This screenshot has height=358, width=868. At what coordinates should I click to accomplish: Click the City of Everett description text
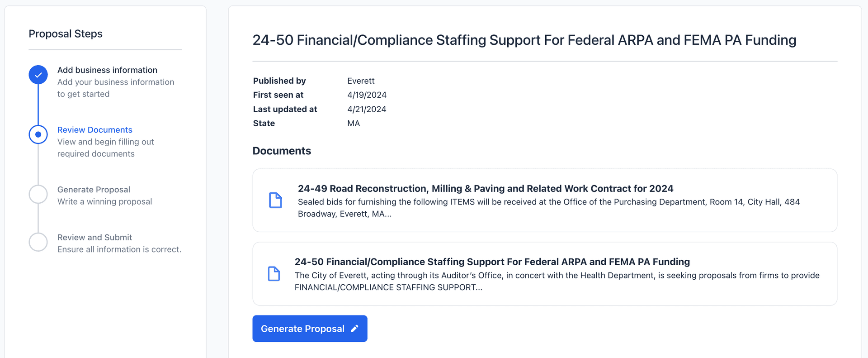tap(557, 281)
